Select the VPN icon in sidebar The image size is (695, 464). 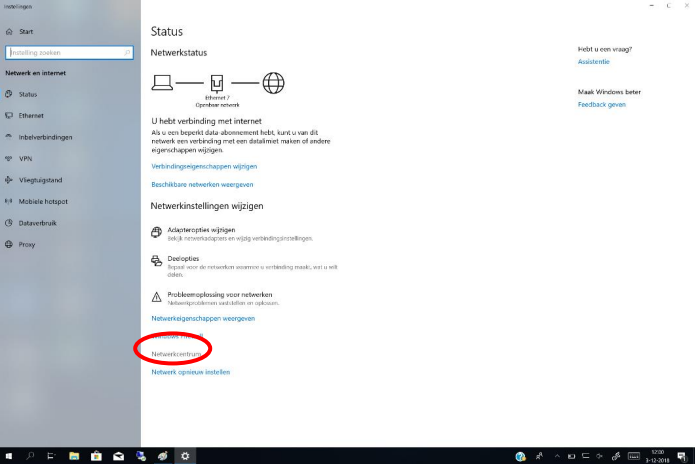coord(8,159)
